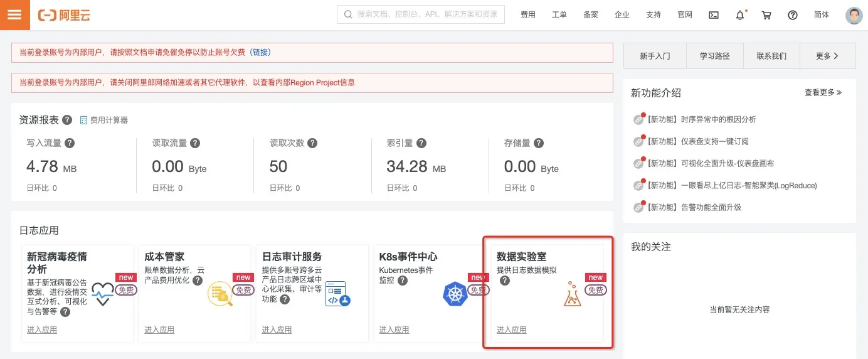Click link icon beside 时序异常中的根因分析
This screenshot has height=359, width=868.
[638, 120]
